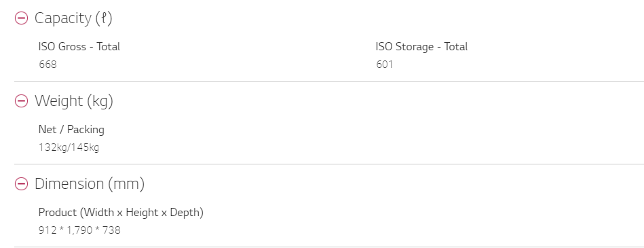
Task: Click the Product (Width x Height x Depth) label
Action: point(121,213)
